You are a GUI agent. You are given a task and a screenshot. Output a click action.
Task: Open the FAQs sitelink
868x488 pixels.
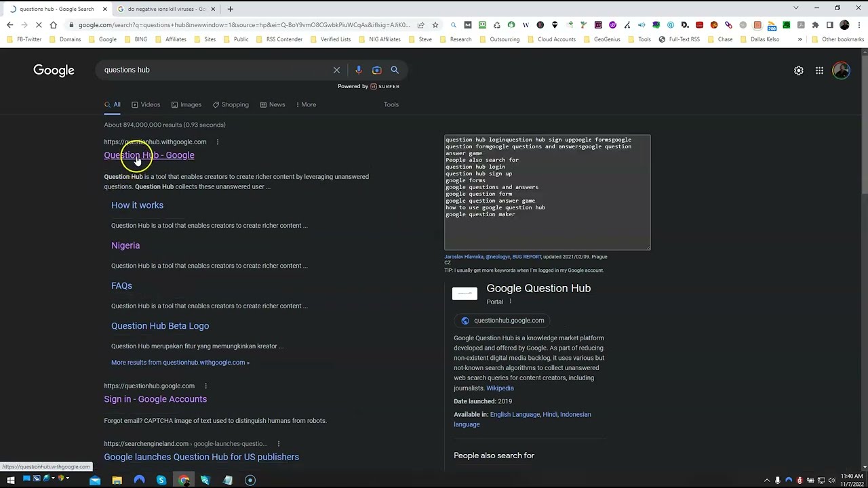(121, 285)
